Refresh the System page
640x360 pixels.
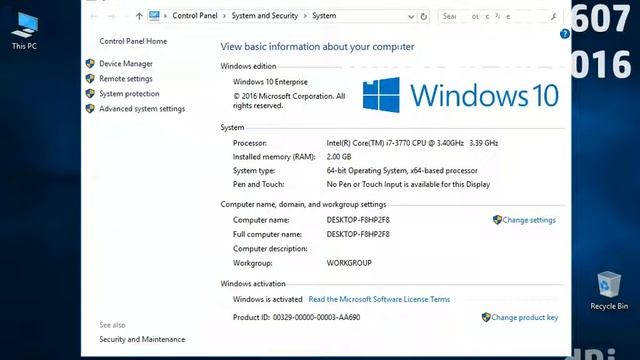(x=424, y=16)
